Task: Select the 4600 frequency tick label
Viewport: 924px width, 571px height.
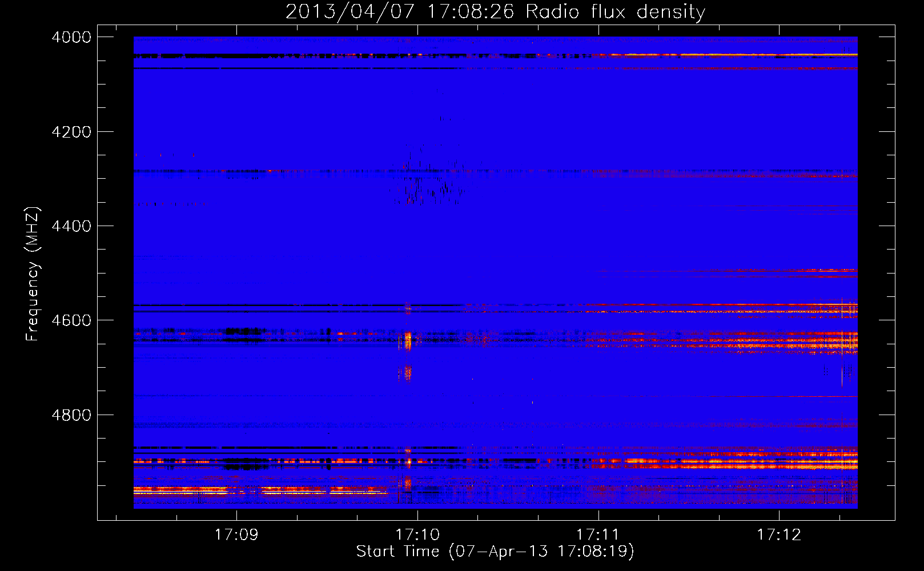Action: pos(71,320)
